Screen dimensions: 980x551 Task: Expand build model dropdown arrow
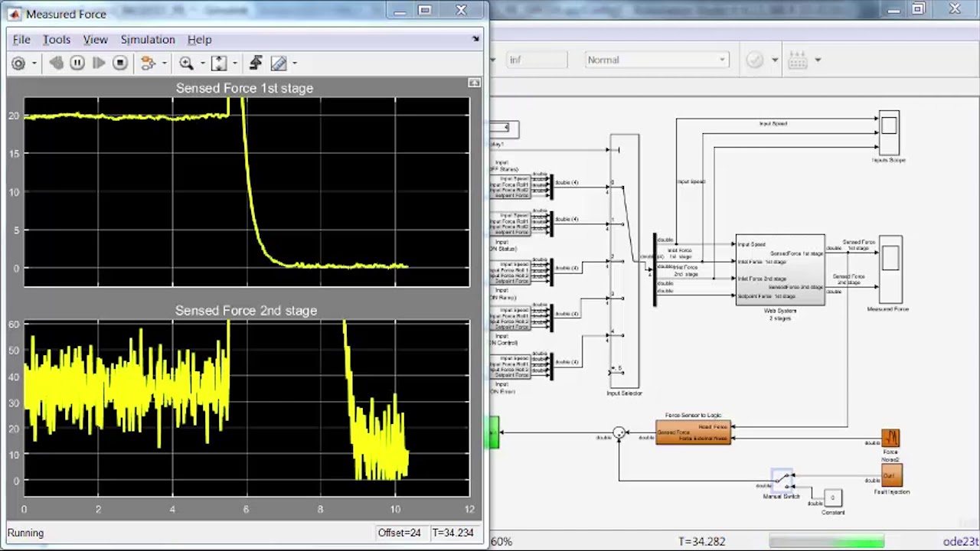(818, 60)
